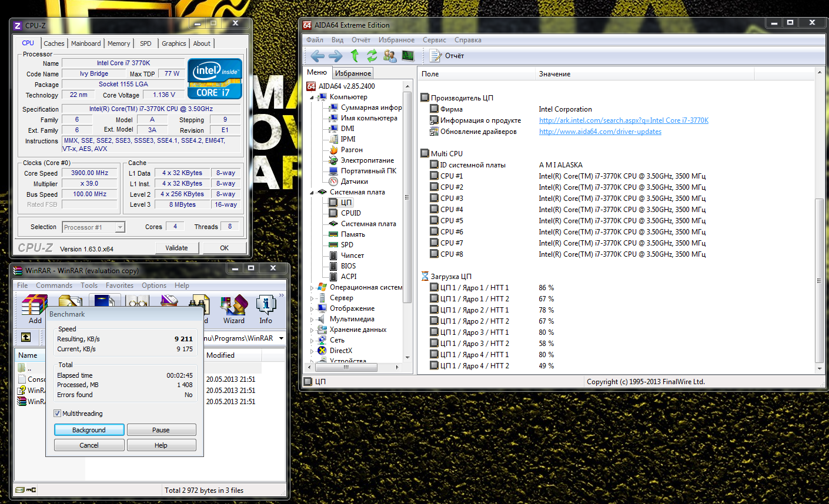Pause the WinRAR benchmark
Screen dimensions: 829x504
[x=161, y=430]
